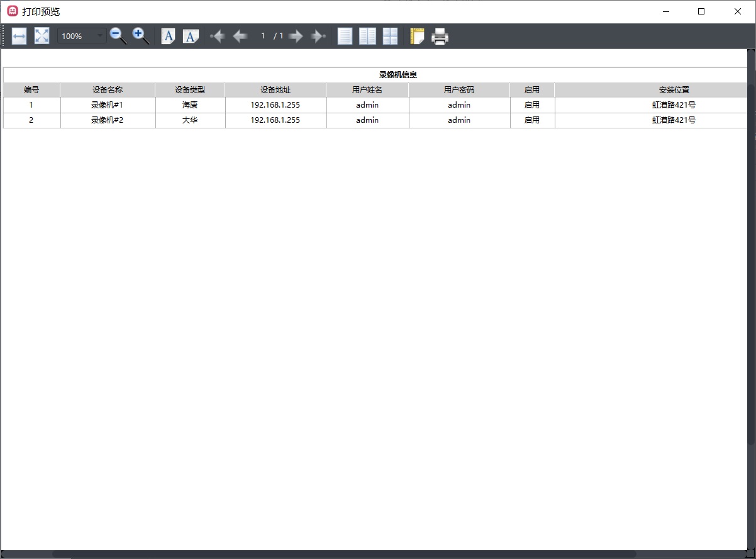Click the vertical scrollbar on the right
The image size is (756, 559).
[x=751, y=252]
